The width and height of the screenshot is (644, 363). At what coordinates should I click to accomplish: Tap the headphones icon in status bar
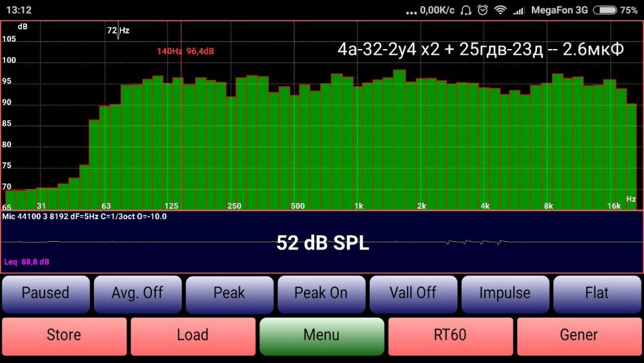coord(466,10)
